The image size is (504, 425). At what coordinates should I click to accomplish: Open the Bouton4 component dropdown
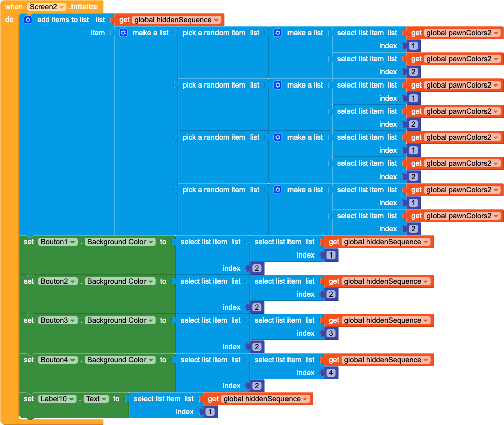click(73, 360)
